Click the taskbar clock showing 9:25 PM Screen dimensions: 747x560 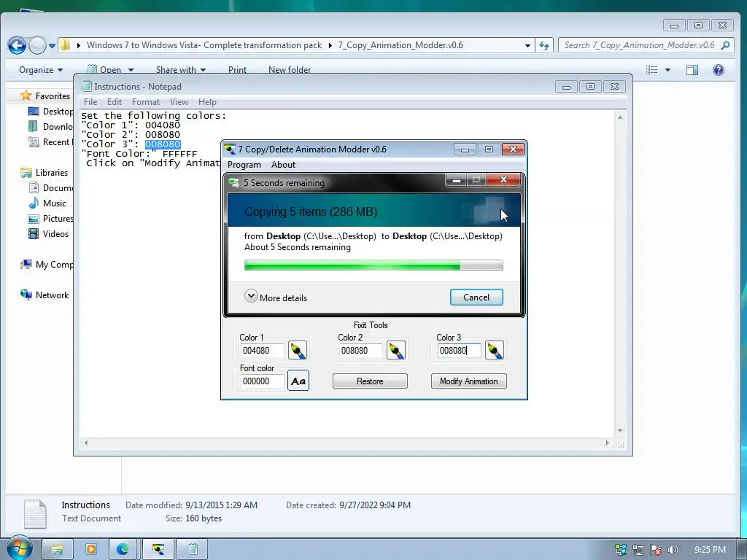click(710, 550)
